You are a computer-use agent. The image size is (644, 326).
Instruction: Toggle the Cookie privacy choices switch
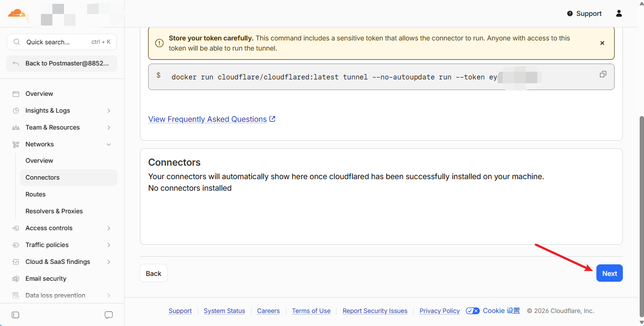(x=472, y=311)
